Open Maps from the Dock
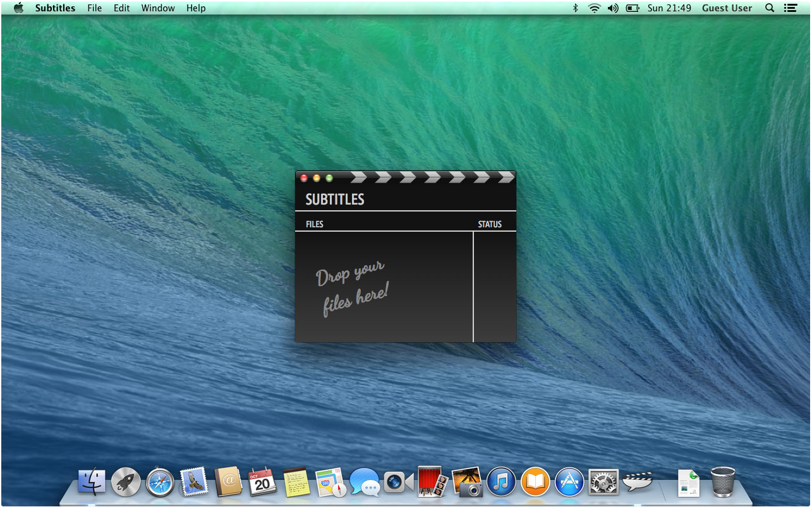Viewport: 812px width, 507px height. tap(330, 482)
